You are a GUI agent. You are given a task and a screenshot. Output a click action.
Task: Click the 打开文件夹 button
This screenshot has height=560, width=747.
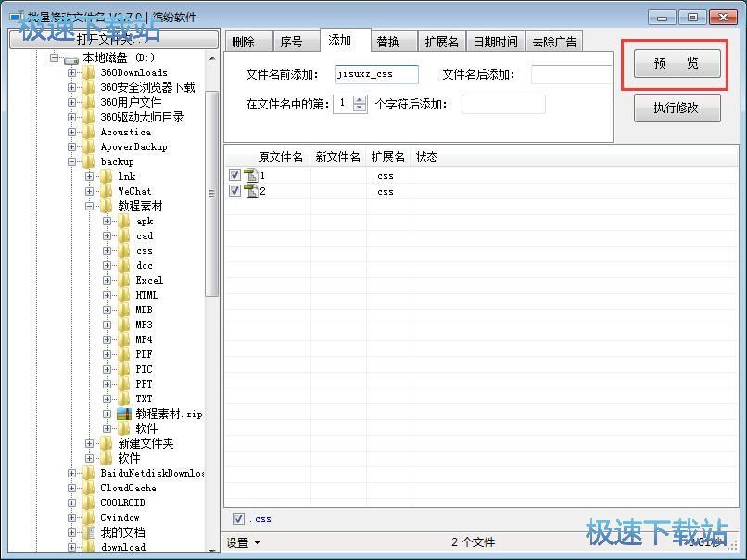tap(114, 40)
